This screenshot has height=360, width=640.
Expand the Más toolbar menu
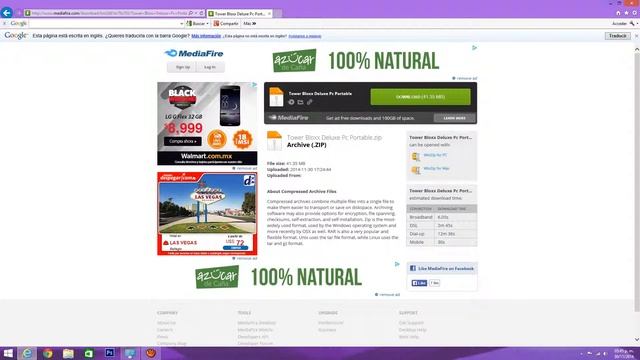249,24
